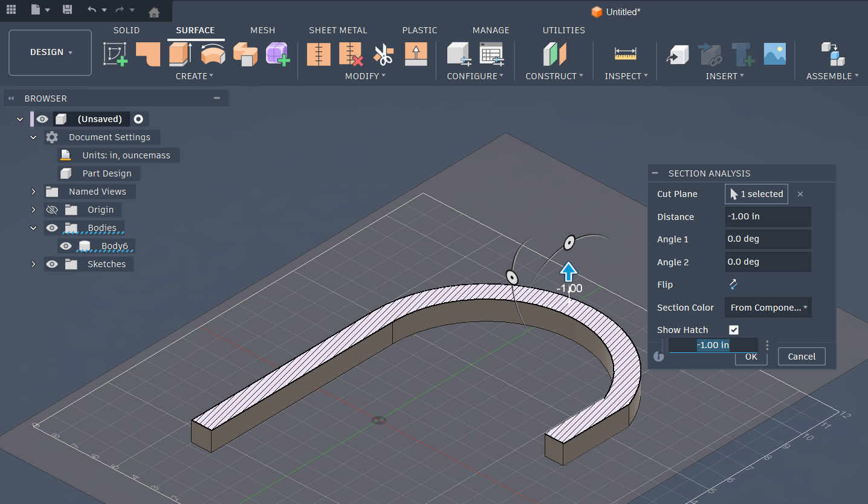
Task: Click the Change Parameters icon
Action: point(491,54)
